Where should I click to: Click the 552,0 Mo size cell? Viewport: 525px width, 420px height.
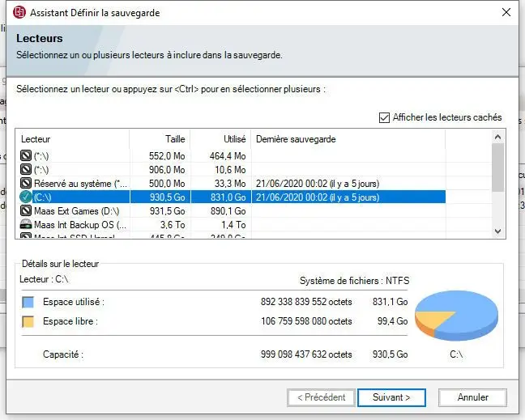point(167,156)
